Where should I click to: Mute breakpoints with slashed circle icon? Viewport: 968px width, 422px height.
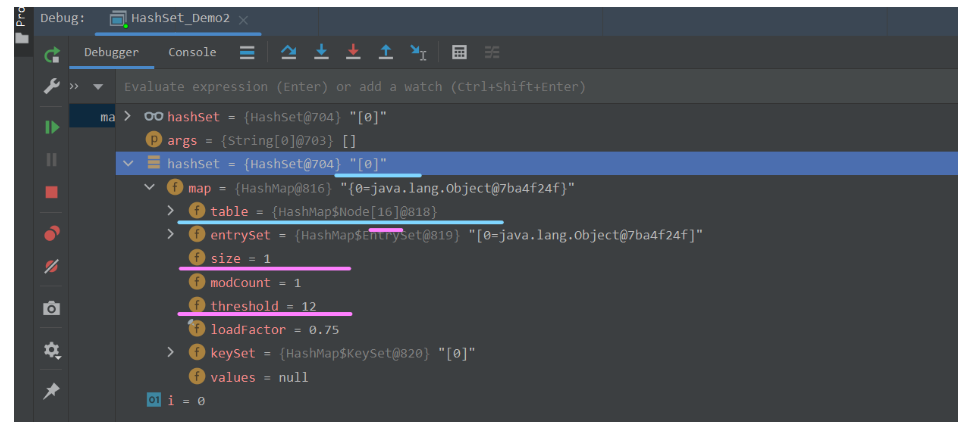click(52, 267)
